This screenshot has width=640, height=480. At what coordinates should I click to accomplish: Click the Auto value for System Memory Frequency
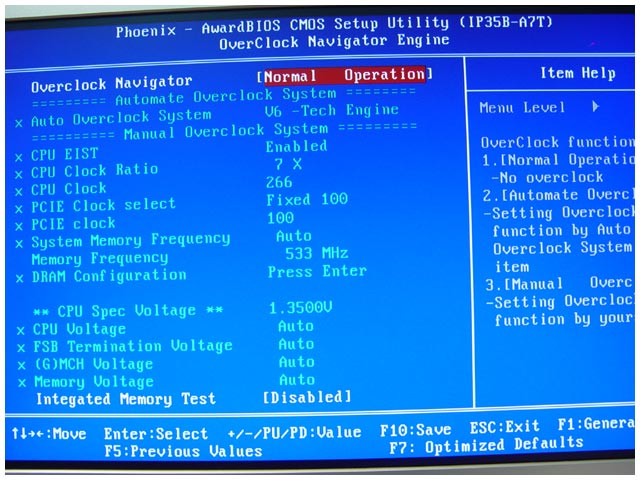tap(294, 236)
